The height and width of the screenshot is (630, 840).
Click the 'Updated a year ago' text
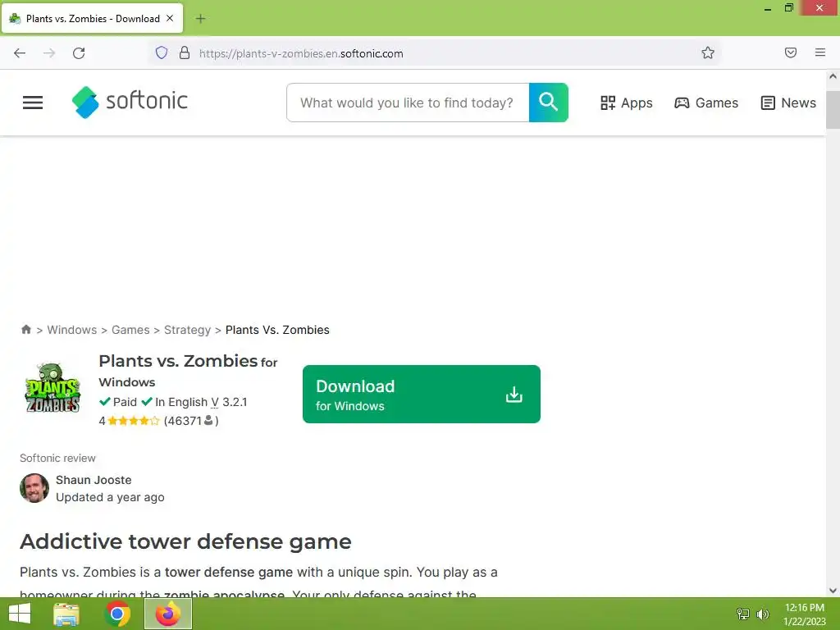click(110, 497)
